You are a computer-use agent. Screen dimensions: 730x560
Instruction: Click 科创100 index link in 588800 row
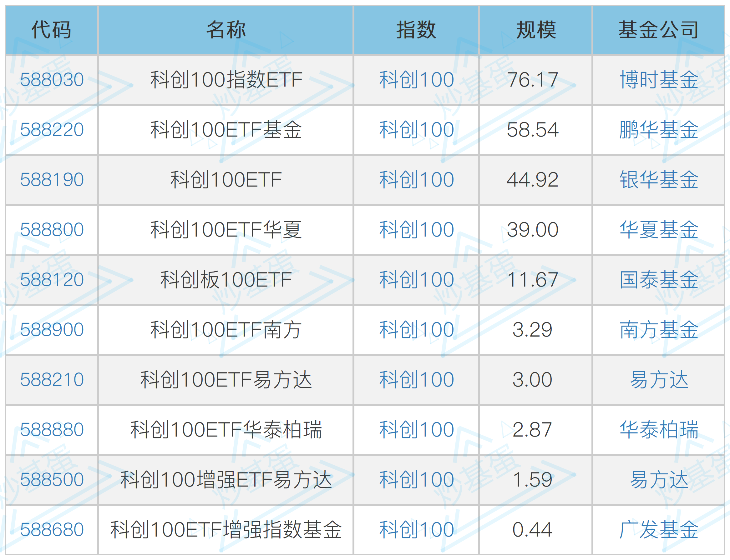(416, 230)
